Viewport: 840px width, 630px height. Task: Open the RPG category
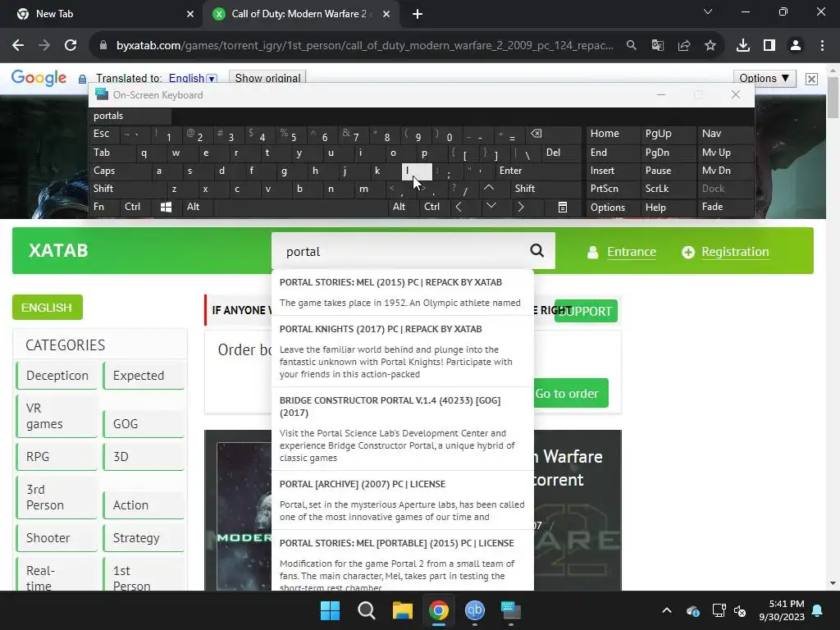point(57,456)
